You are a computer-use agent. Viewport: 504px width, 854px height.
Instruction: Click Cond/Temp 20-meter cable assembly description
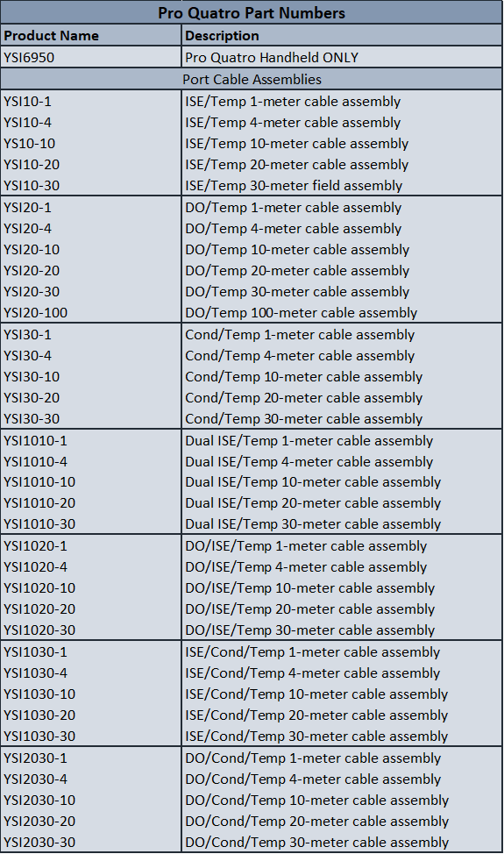[303, 397]
